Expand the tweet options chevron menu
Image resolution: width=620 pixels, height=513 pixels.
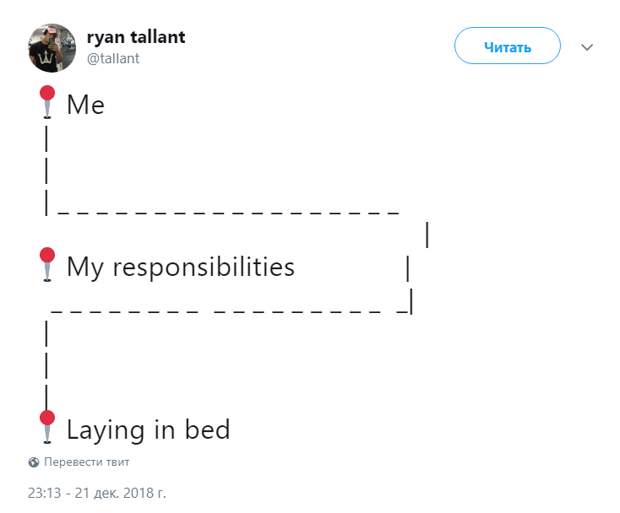coord(587,47)
